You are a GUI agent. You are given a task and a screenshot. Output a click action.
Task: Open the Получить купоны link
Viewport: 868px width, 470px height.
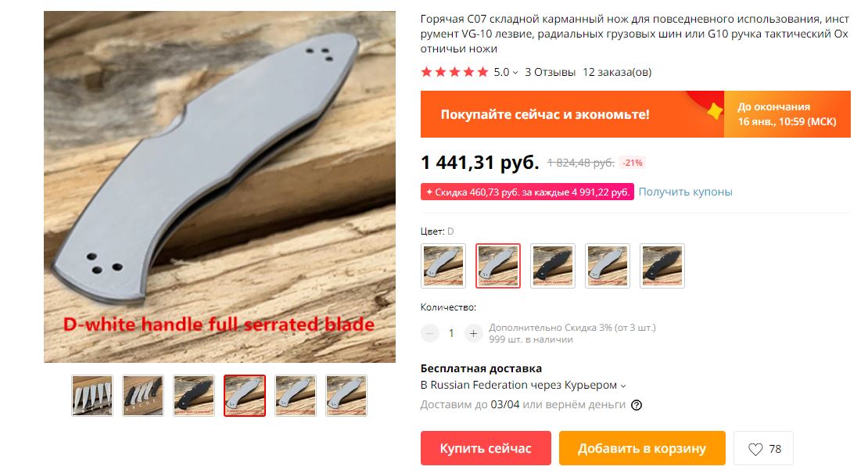click(685, 192)
